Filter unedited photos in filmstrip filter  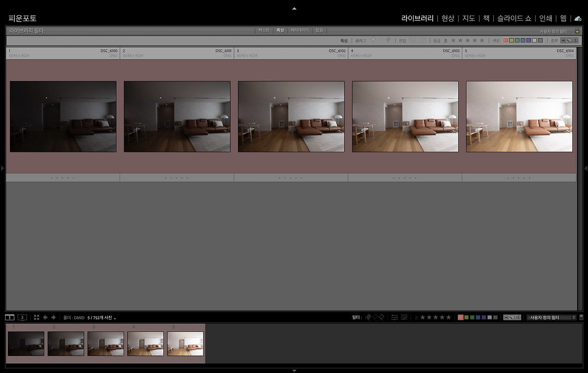(404, 317)
